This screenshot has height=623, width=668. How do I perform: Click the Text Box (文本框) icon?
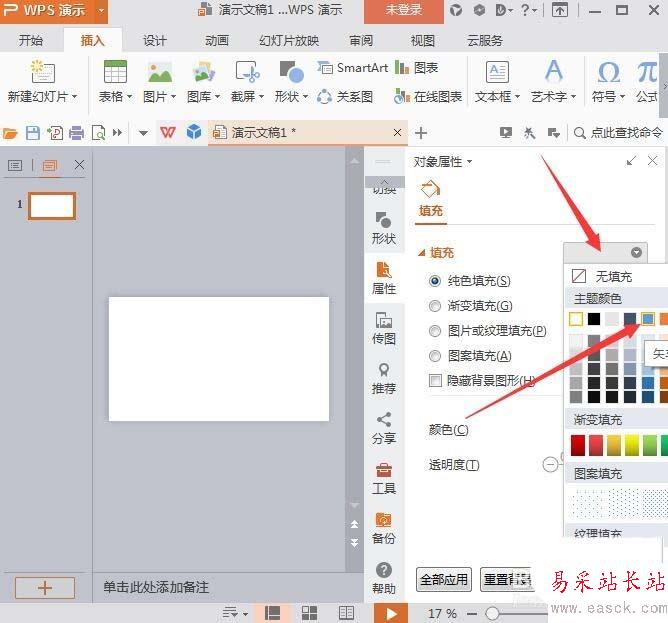497,72
